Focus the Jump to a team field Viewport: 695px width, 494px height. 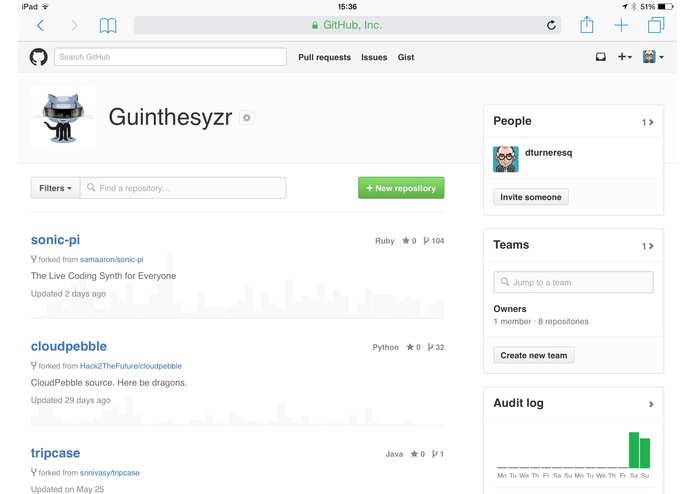[x=573, y=282]
